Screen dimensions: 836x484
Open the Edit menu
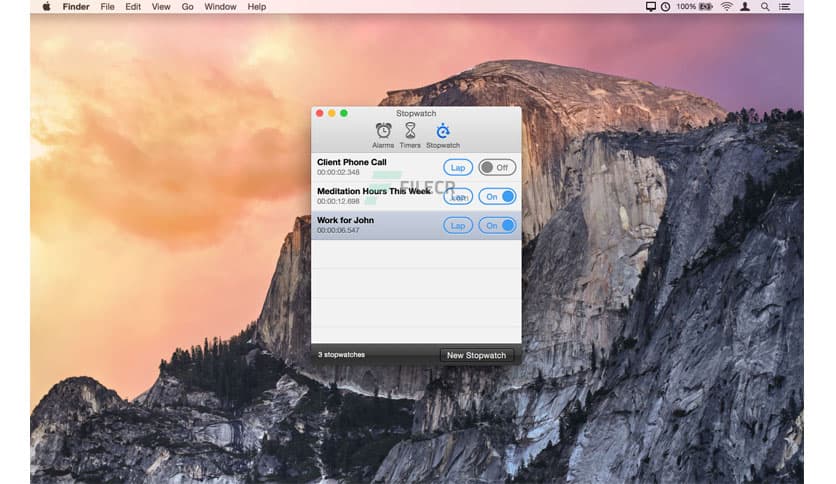click(133, 6)
